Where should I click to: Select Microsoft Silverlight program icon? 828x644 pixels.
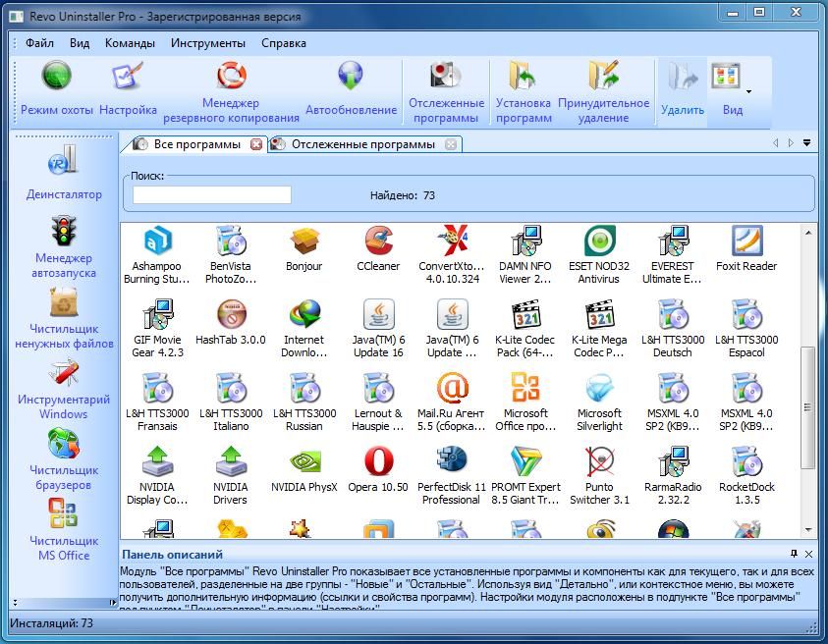(599, 388)
